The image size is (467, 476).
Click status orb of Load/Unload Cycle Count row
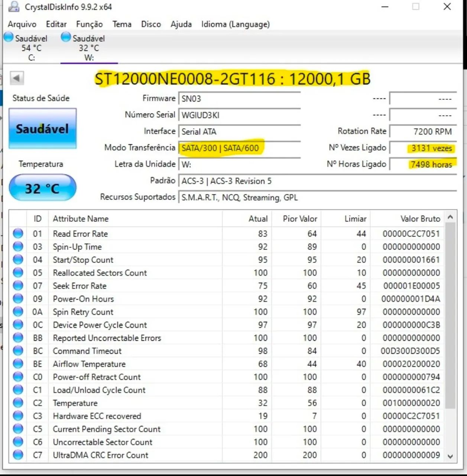coord(18,390)
